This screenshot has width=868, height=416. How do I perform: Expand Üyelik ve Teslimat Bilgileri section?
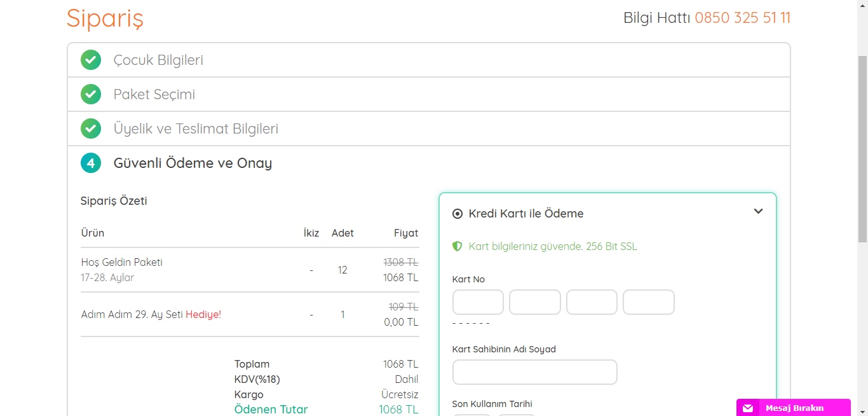[x=196, y=129]
